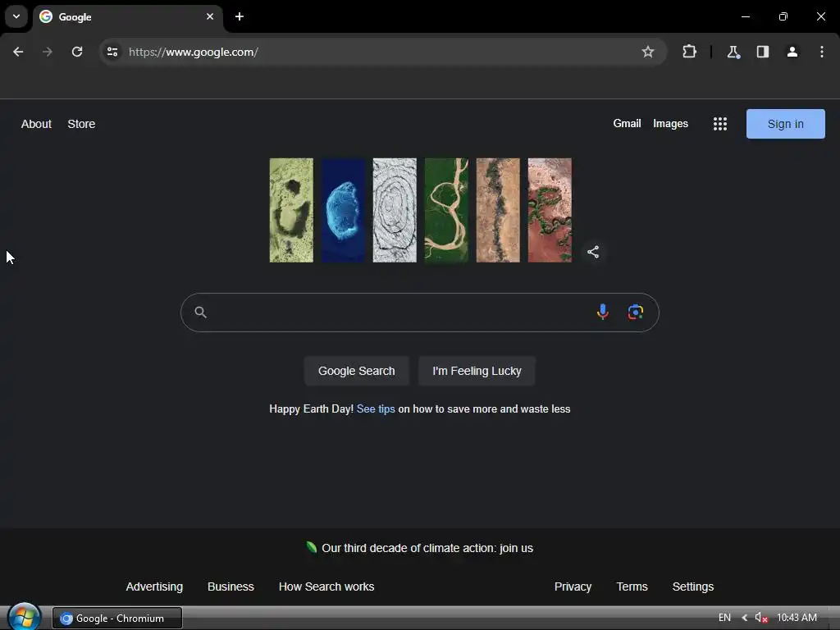Open the Chromium three-dot menu
The width and height of the screenshot is (840, 630).
[x=822, y=52]
